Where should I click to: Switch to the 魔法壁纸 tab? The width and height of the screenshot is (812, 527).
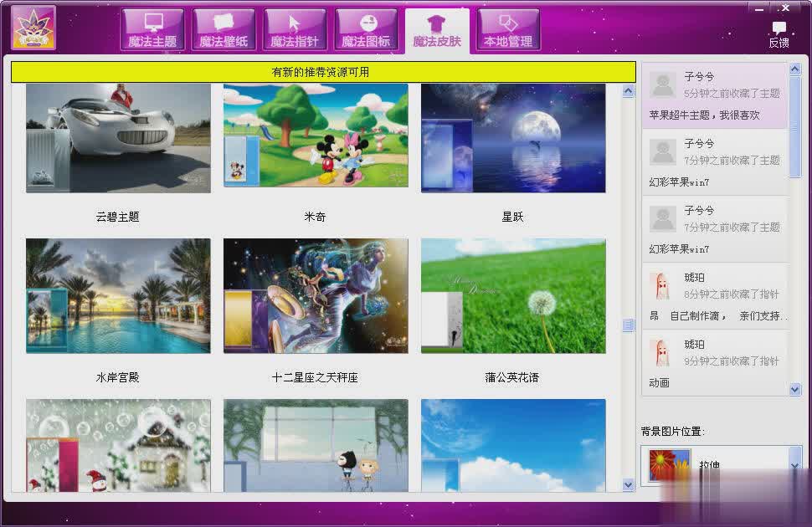[224, 30]
